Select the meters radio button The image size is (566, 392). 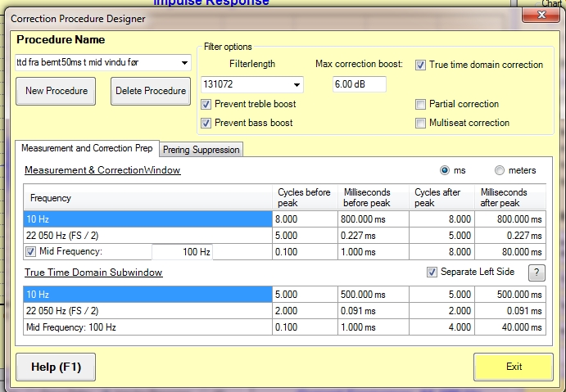click(499, 170)
